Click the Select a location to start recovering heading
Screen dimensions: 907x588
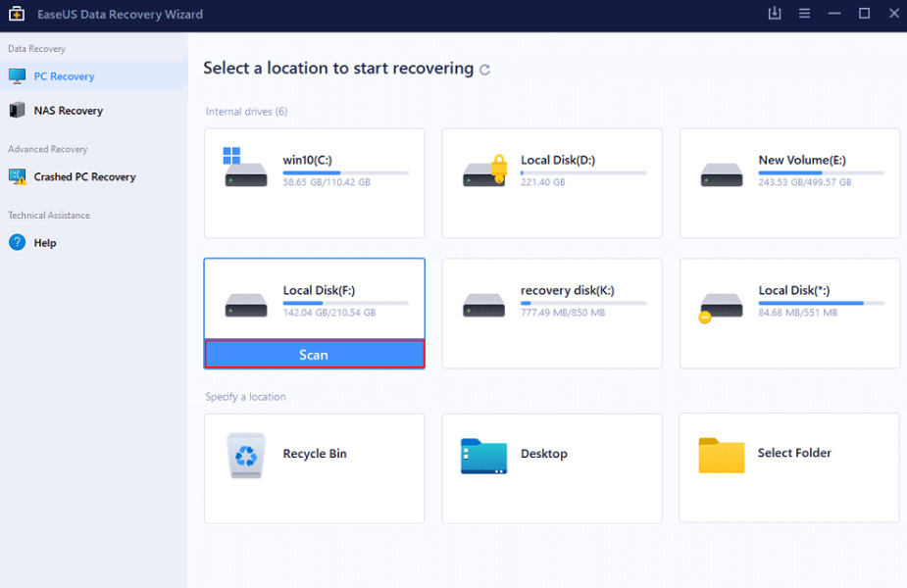tap(338, 69)
